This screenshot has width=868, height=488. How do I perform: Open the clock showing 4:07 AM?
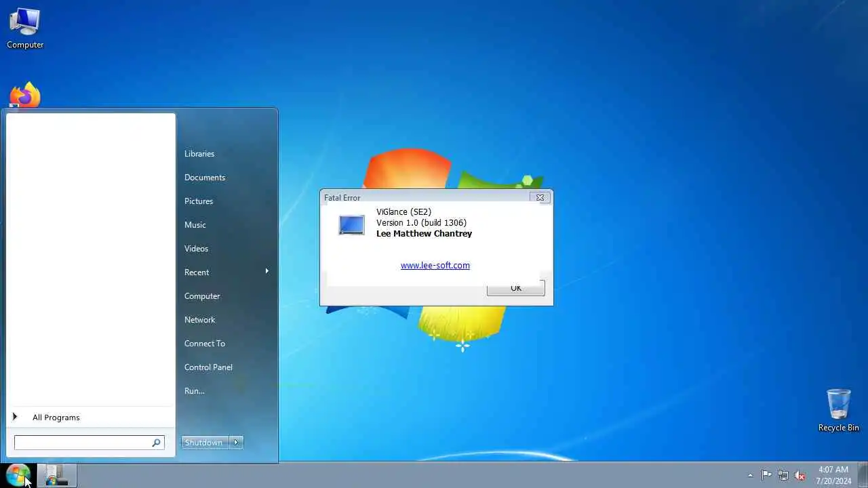(833, 475)
